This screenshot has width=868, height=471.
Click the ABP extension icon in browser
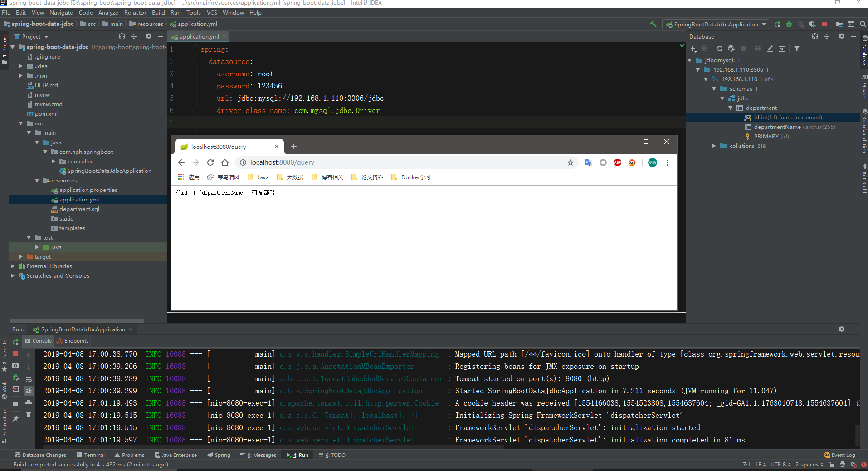pyautogui.click(x=618, y=162)
